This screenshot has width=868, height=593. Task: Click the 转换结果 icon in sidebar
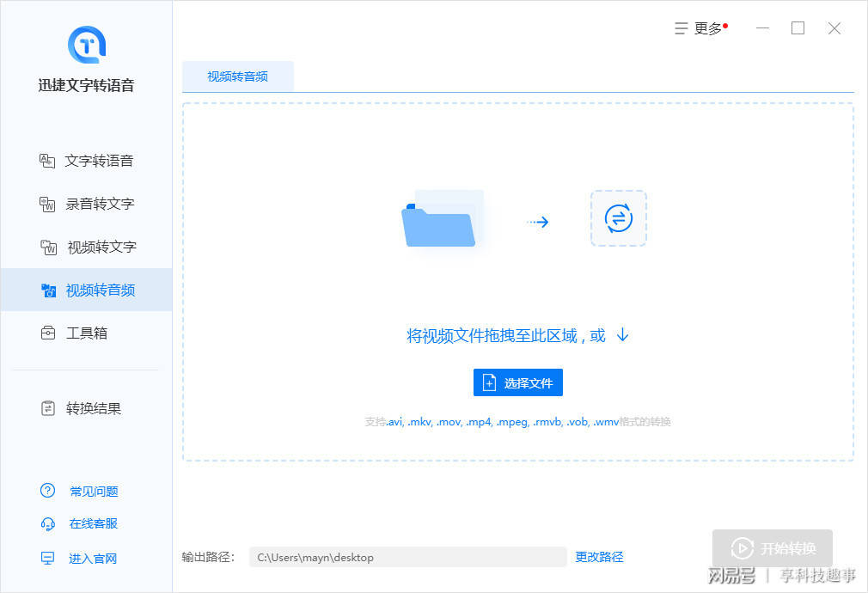[x=48, y=408]
